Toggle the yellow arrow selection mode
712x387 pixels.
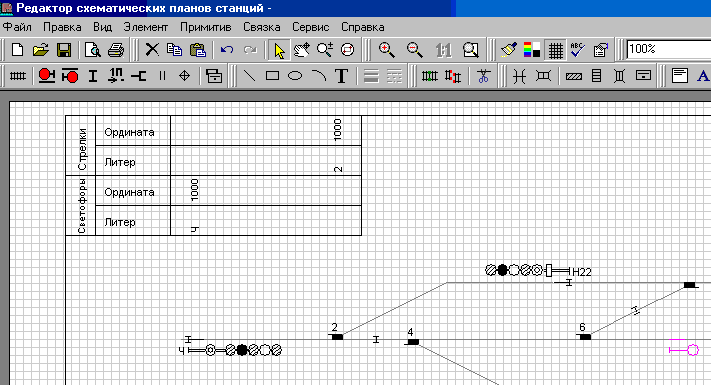(279, 50)
